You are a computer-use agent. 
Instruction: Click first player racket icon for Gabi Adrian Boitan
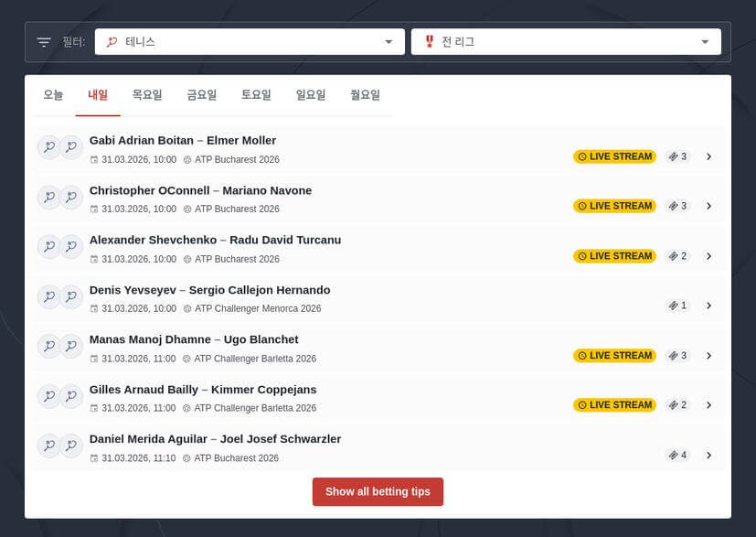click(x=48, y=147)
